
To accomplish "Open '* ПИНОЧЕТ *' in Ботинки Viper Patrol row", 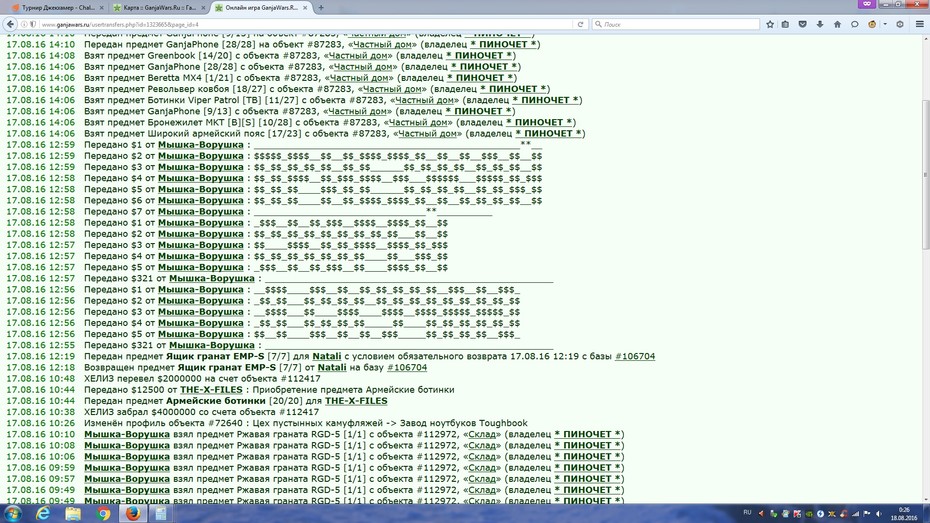I will click(545, 100).
